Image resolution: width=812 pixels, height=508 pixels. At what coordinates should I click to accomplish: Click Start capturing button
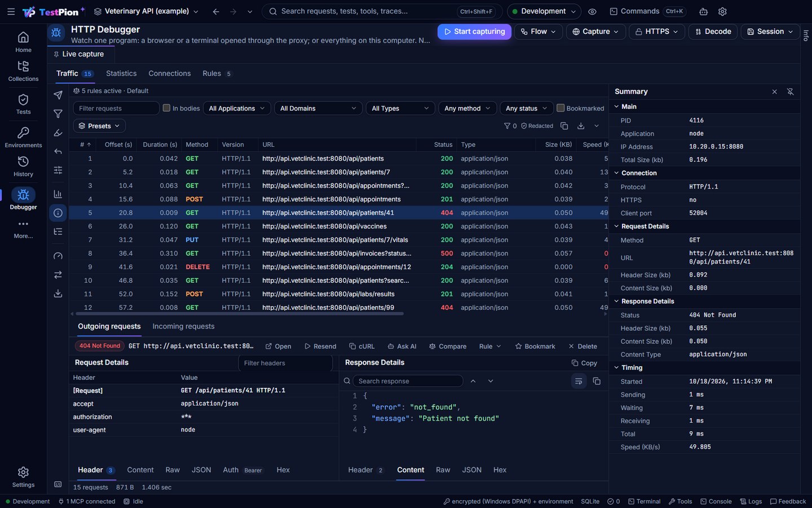[474, 32]
